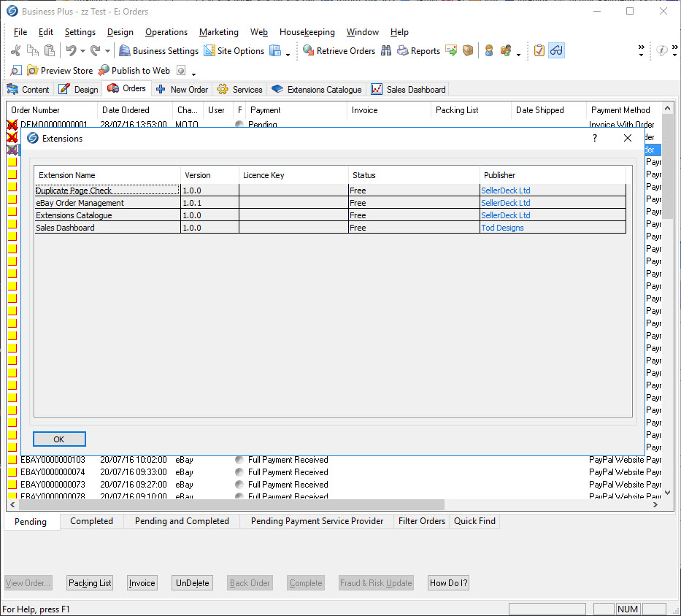Open Reports from the toolbar

(418, 51)
